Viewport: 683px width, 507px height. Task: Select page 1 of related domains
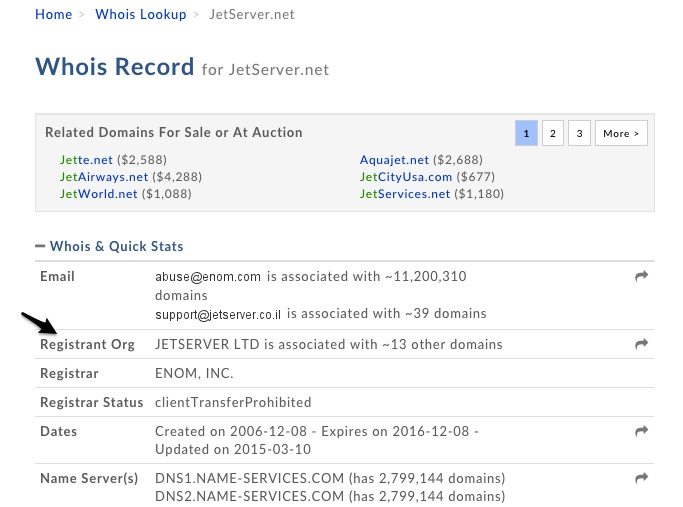point(526,133)
